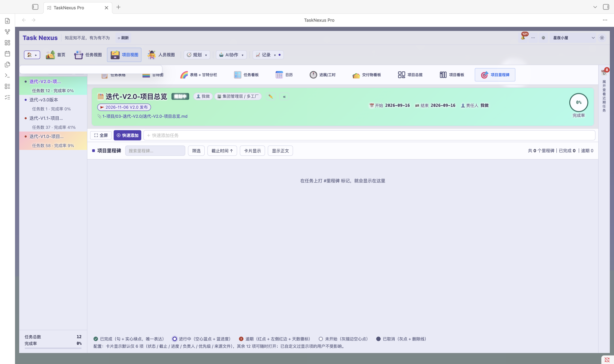Open the calendar icon in left sidebar
Viewport: 614px width, 364px height.
click(x=7, y=54)
